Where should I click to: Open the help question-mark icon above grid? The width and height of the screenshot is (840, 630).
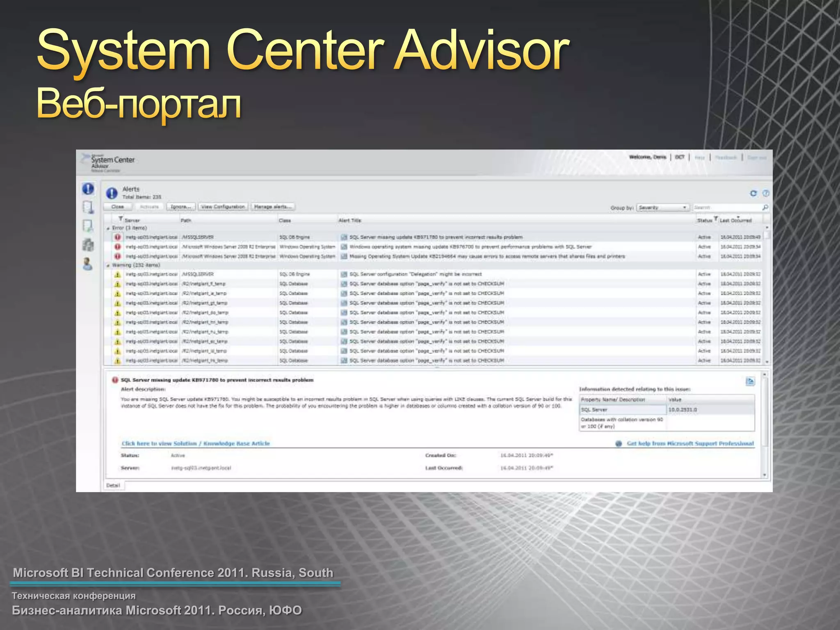click(765, 193)
